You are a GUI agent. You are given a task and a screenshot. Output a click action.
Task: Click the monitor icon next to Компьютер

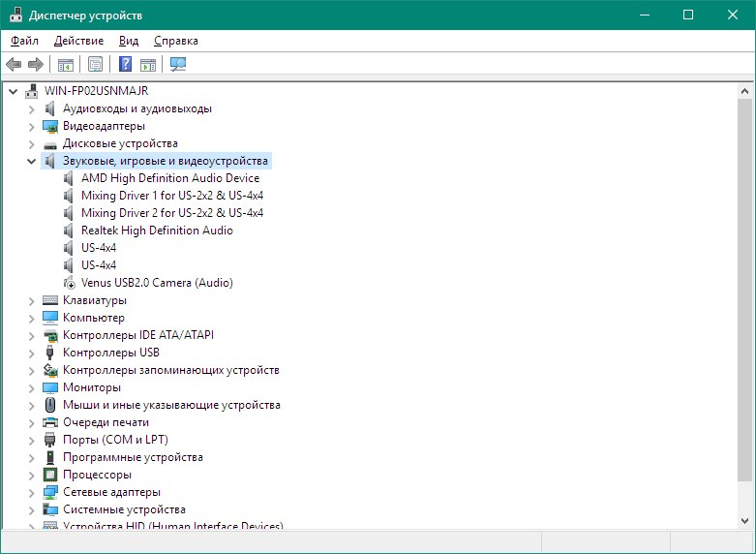tap(50, 318)
